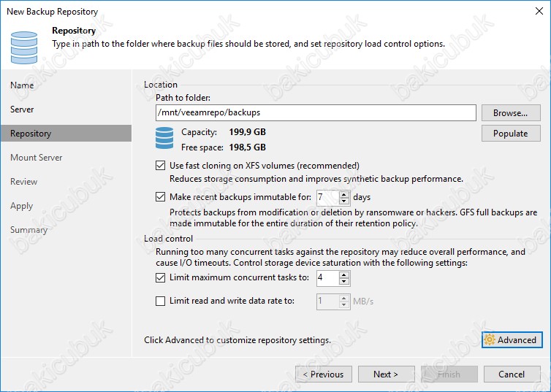Toggle Make recent backups immutable checkbox

point(160,196)
